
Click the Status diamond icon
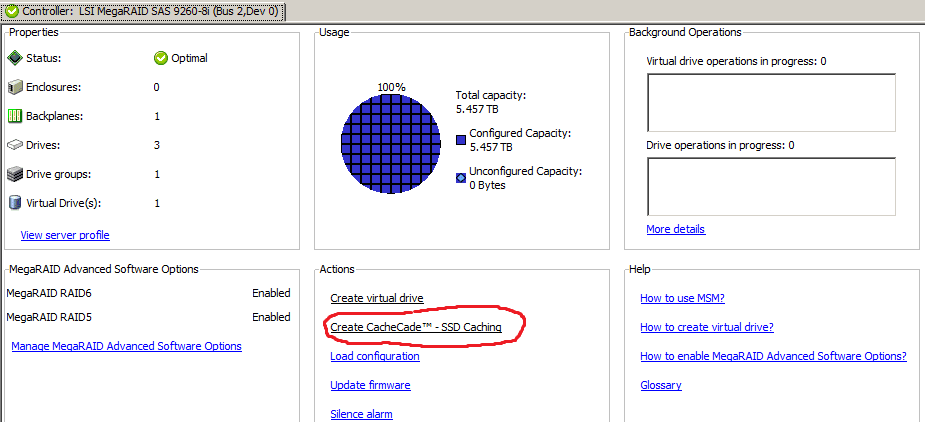15,58
